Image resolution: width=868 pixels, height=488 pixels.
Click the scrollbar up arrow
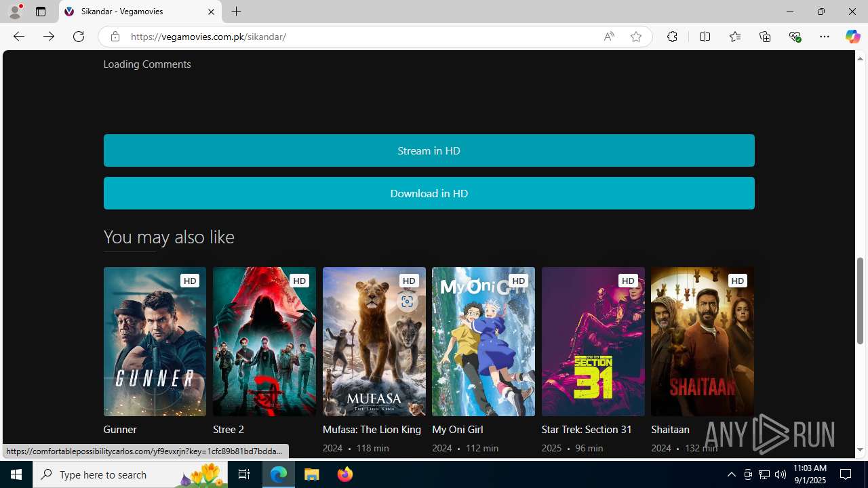861,58
